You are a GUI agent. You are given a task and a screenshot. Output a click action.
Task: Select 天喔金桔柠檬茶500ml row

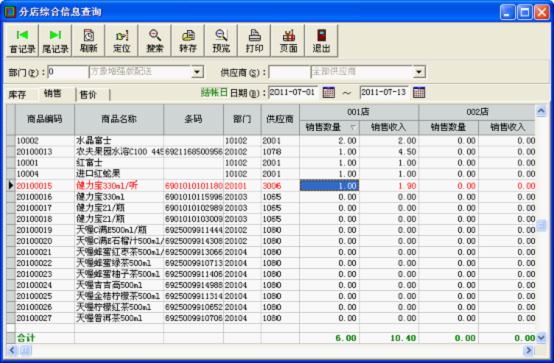tap(271, 296)
